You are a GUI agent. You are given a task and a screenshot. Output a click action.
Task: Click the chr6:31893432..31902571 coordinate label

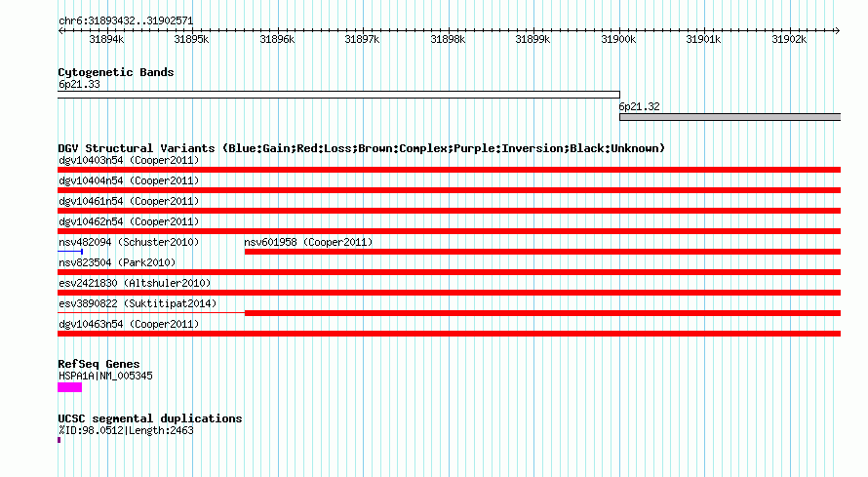(x=126, y=21)
